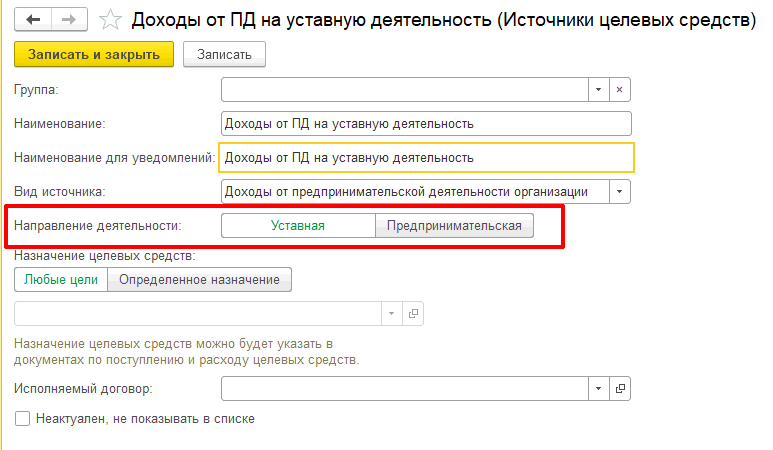Add to favorites with the star icon

click(110, 20)
